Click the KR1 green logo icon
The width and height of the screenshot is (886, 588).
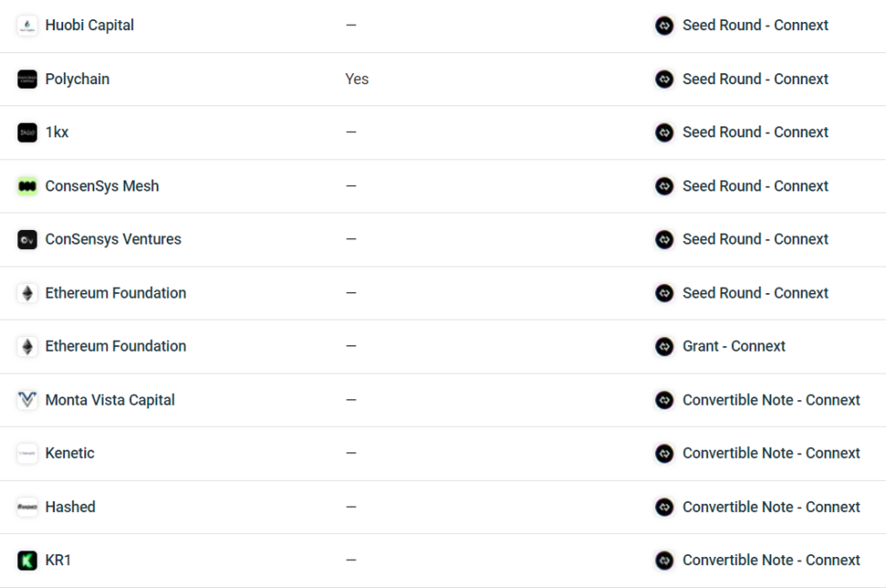[27, 561]
